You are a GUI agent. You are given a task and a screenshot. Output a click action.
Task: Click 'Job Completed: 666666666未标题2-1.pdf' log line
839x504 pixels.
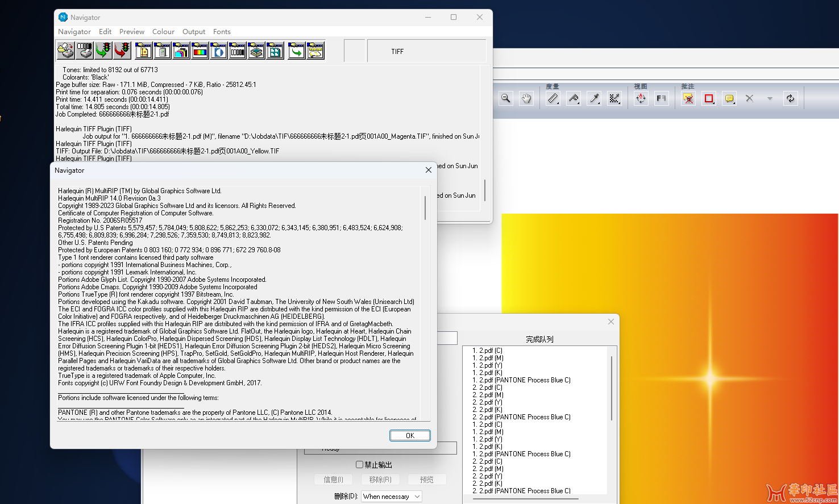[112, 114]
